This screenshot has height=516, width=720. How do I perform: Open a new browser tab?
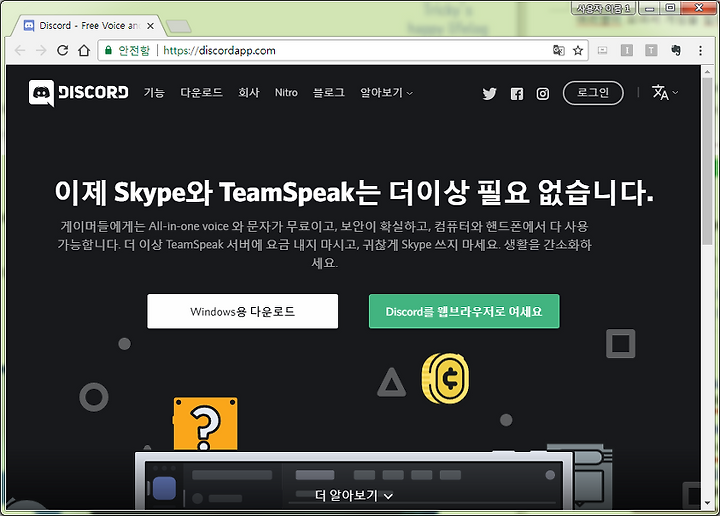pyautogui.click(x=179, y=27)
